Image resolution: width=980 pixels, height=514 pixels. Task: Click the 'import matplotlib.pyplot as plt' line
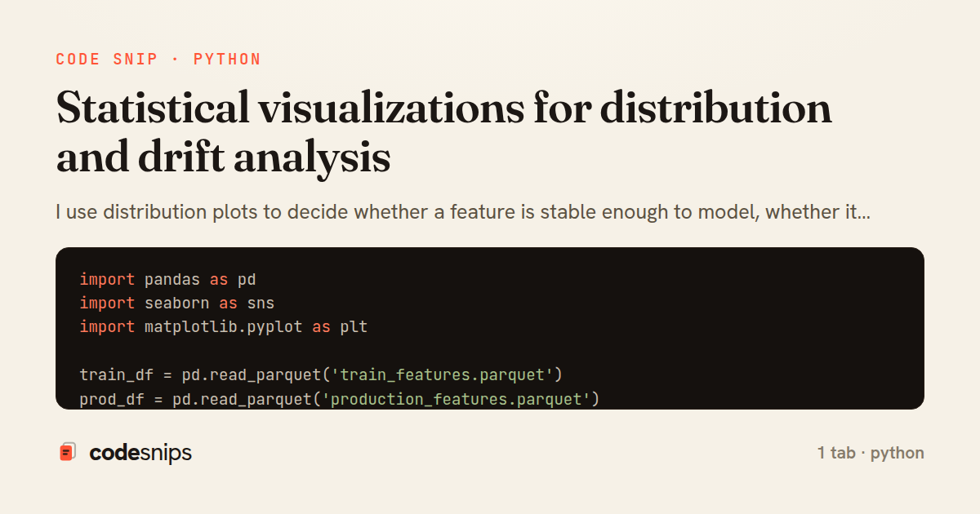pos(223,327)
